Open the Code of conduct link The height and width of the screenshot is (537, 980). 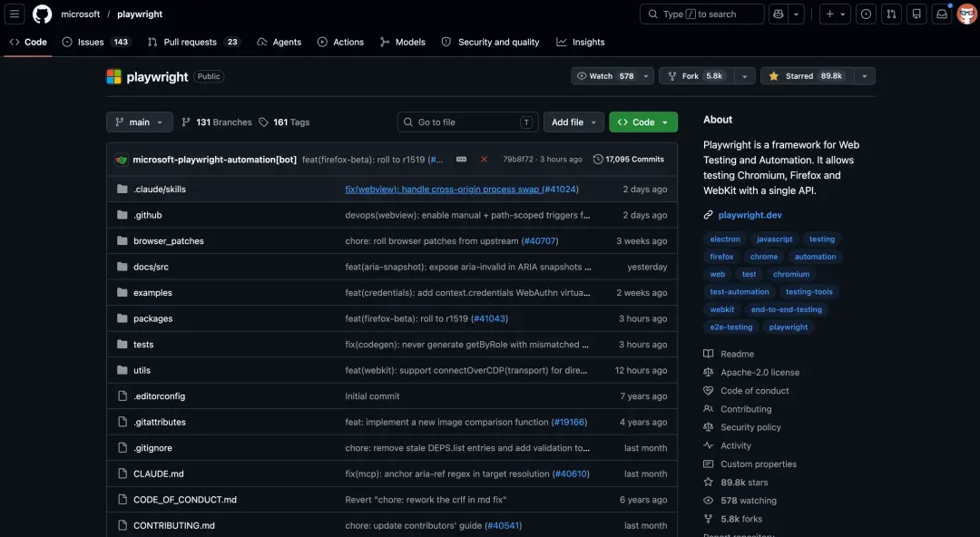pos(754,391)
